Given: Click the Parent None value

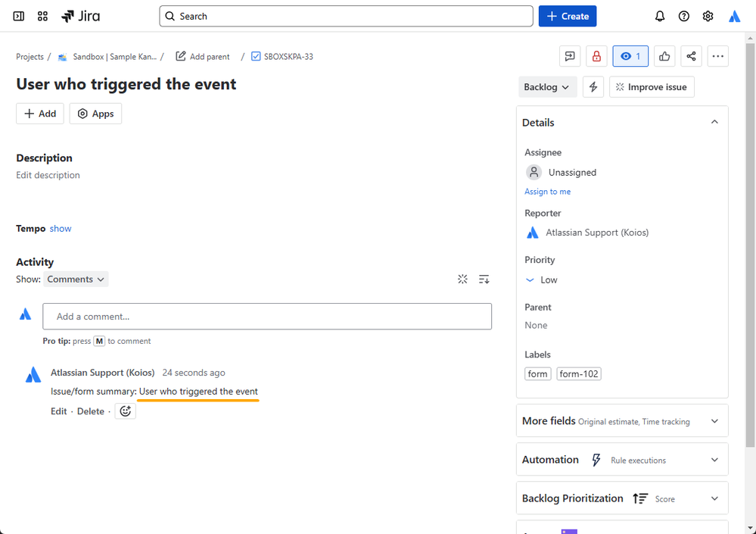Looking at the screenshot, I should pyautogui.click(x=536, y=325).
